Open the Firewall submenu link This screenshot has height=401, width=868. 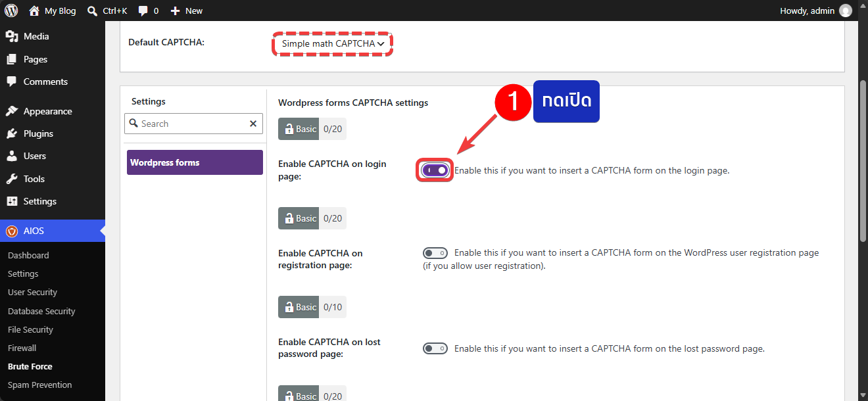click(22, 348)
